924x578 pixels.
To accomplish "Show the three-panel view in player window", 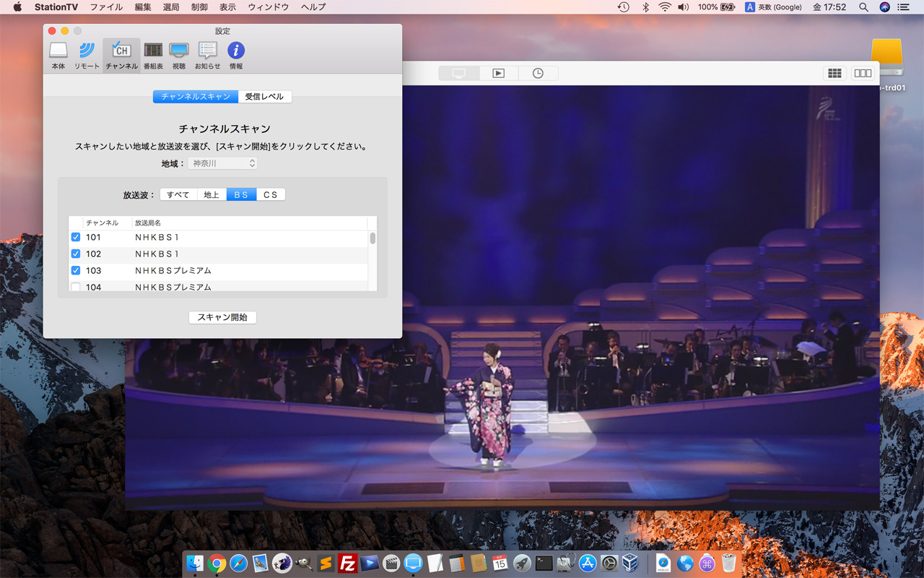I will pyautogui.click(x=863, y=73).
